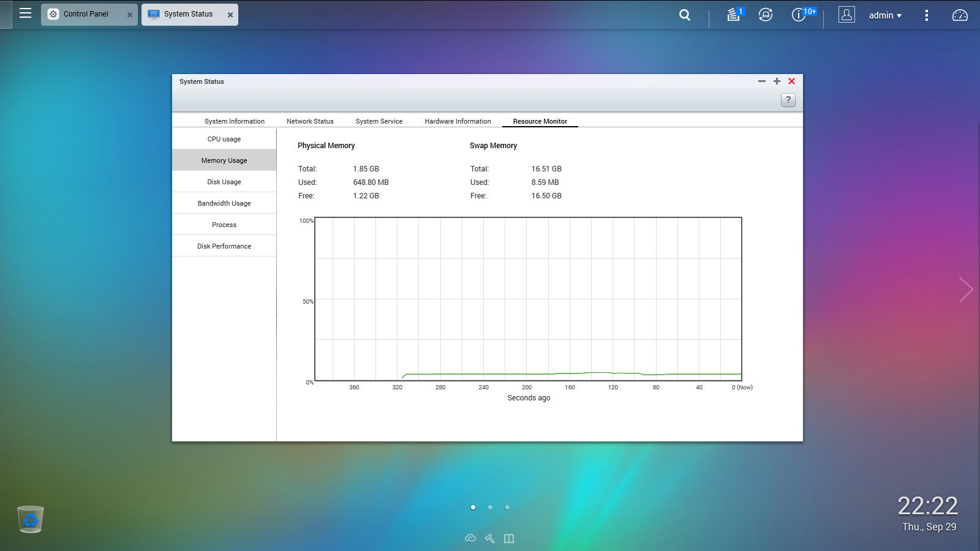980x551 pixels.
Task: Click physical memory used value 648.80 MB
Action: (x=371, y=182)
